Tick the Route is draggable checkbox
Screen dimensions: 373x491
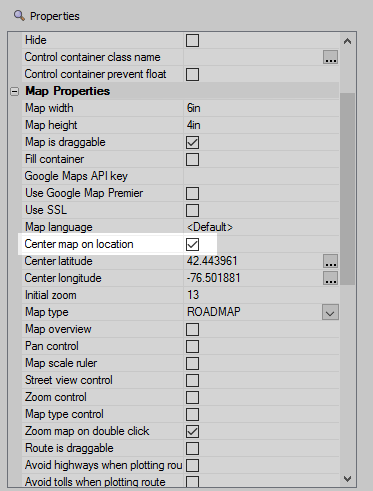point(192,448)
